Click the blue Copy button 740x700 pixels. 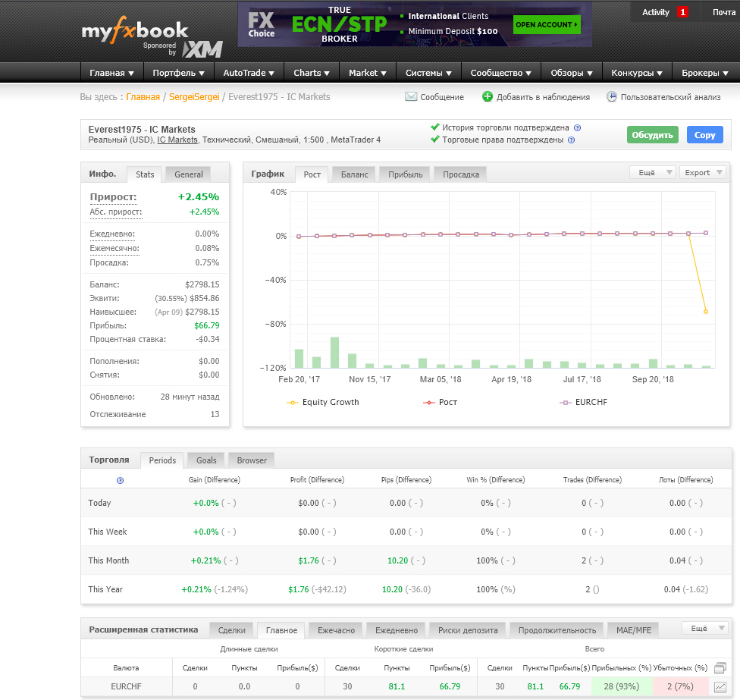[704, 135]
